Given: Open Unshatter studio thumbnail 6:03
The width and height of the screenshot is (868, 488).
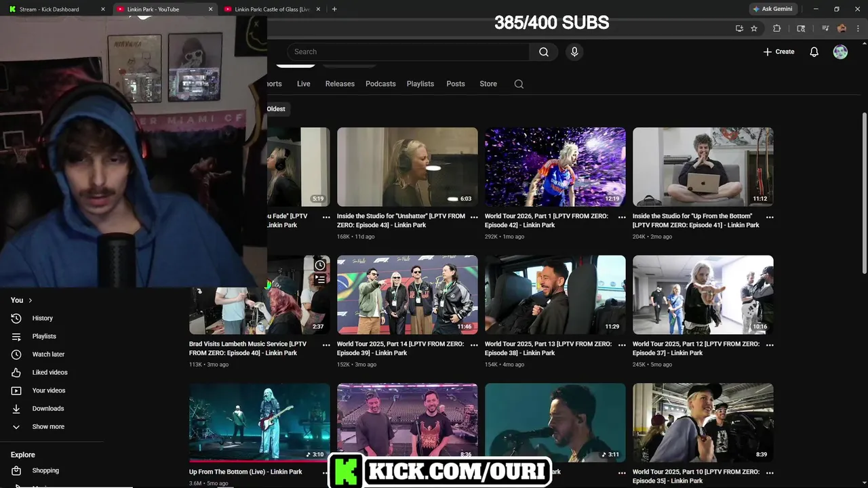Looking at the screenshot, I should 408,167.
